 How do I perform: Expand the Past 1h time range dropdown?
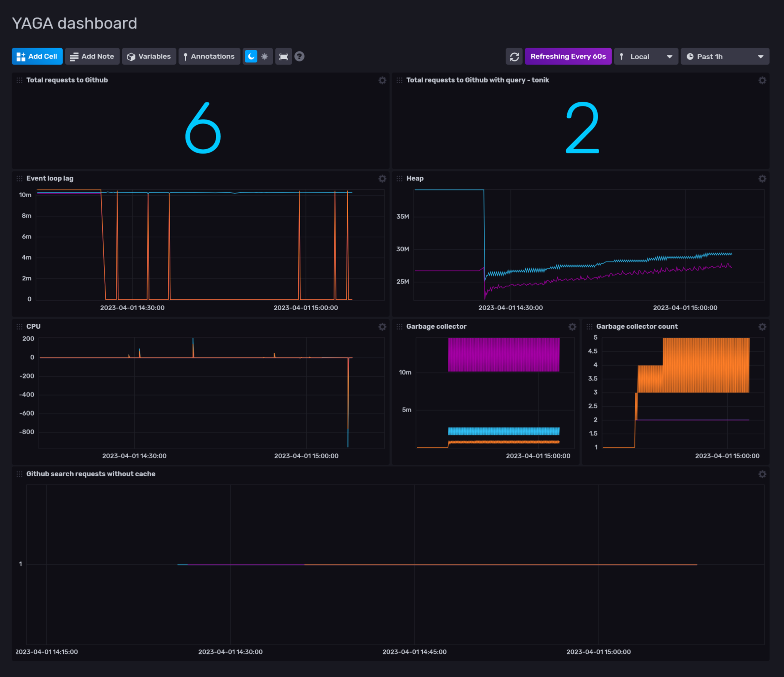coord(724,56)
